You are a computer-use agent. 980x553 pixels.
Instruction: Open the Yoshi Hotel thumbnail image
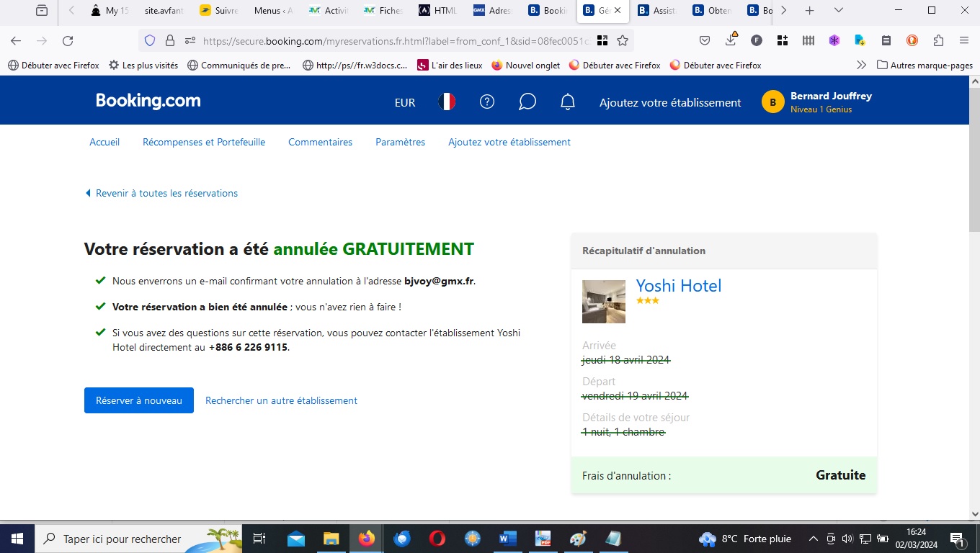pyautogui.click(x=604, y=302)
